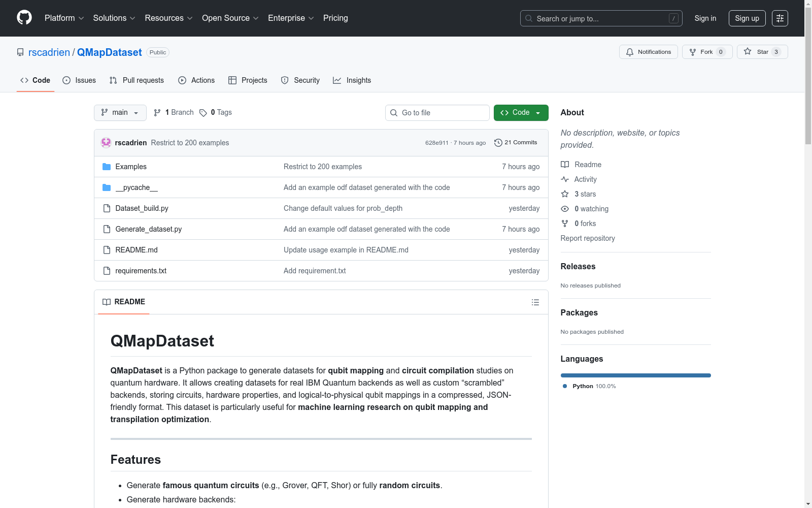Click the Examples folder icon
The width and height of the screenshot is (812, 508).
coord(107,167)
